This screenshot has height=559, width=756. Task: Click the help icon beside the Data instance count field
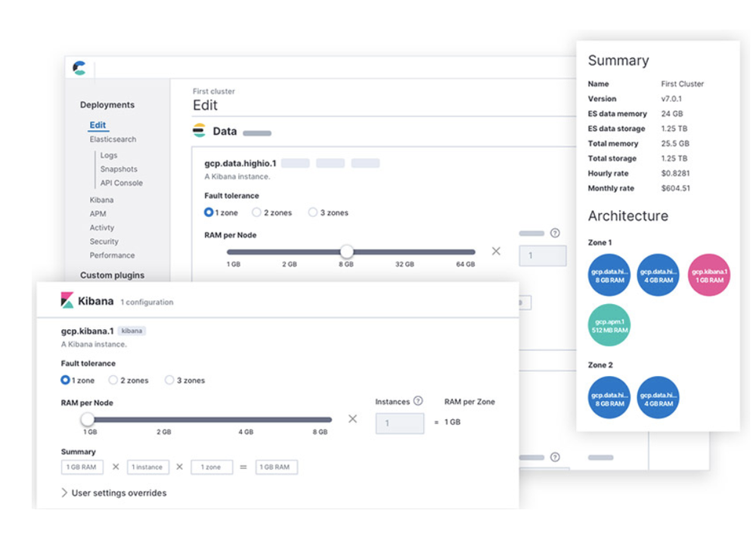click(x=555, y=233)
